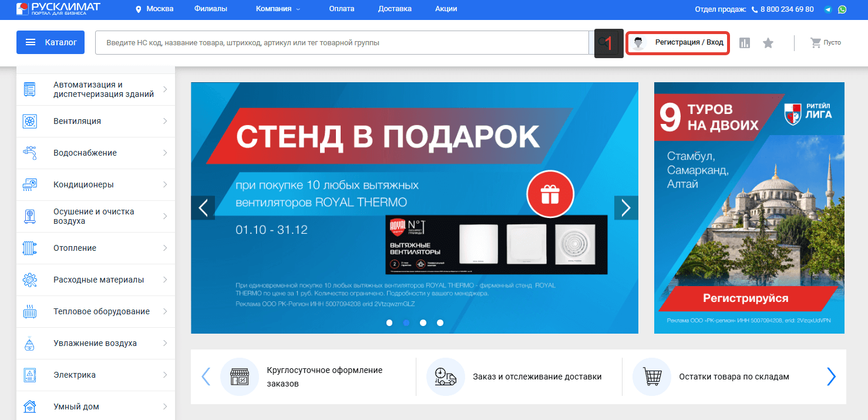Click the Электрика icon

[x=29, y=375]
